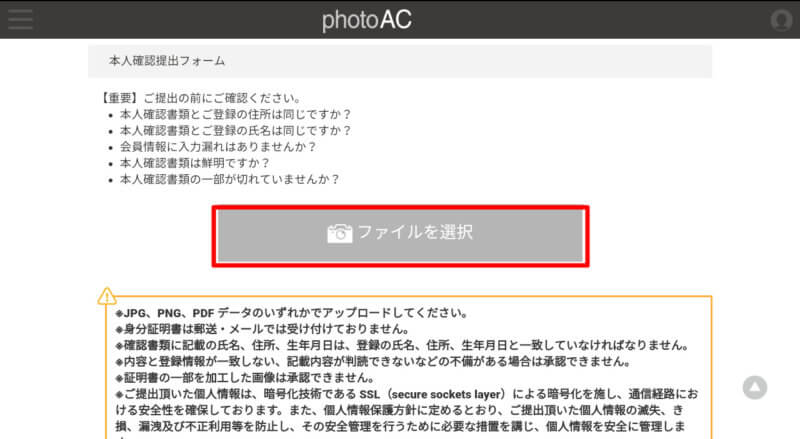Click the 会員情報に入力漏れ checklist item
800x439 pixels.
pos(218,147)
